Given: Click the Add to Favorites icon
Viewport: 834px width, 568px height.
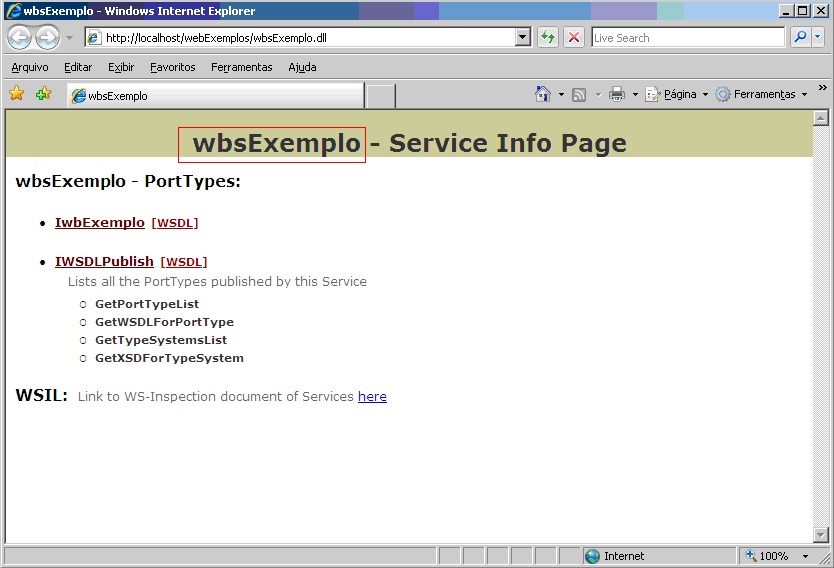Looking at the screenshot, I should 43,94.
